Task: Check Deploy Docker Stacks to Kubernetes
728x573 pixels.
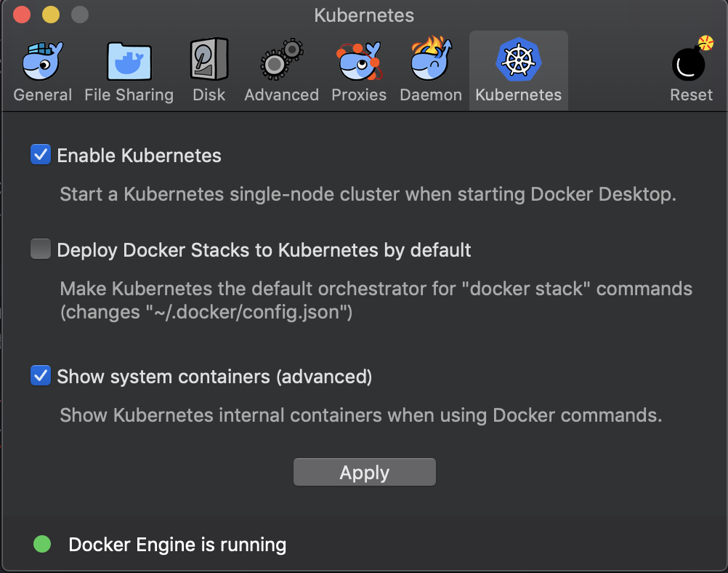Action: (x=41, y=250)
